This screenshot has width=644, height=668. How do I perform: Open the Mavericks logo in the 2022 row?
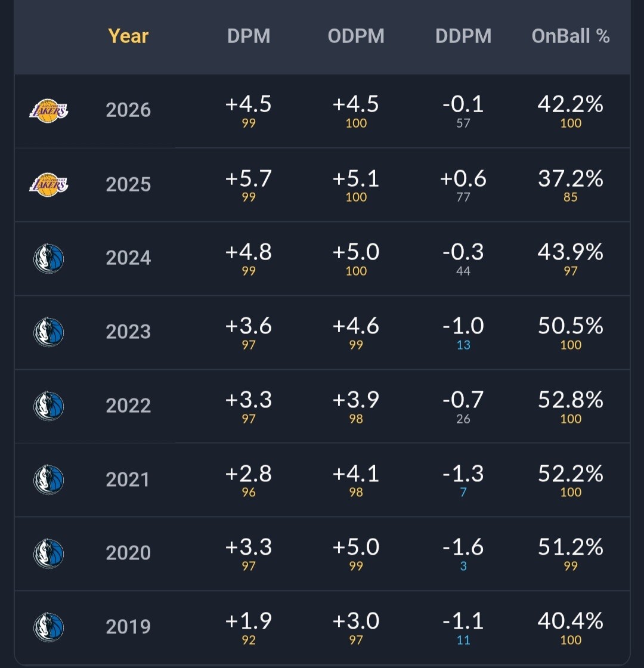pos(48,406)
